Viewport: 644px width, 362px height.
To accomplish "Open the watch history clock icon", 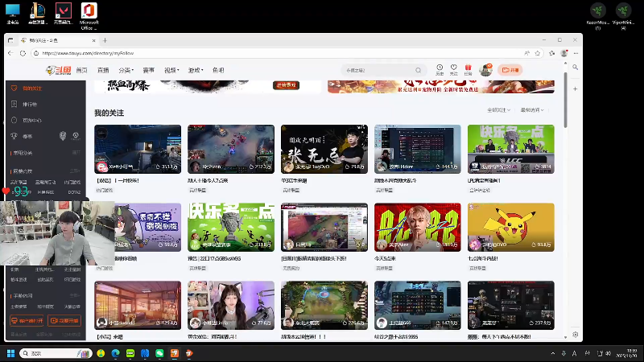I will point(440,69).
